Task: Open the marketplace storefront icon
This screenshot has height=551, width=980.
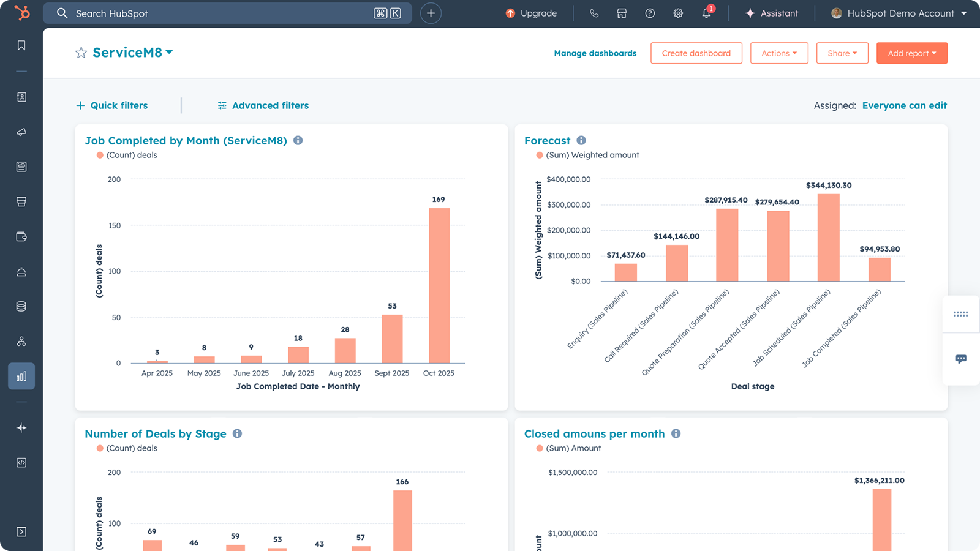Action: 622,13
